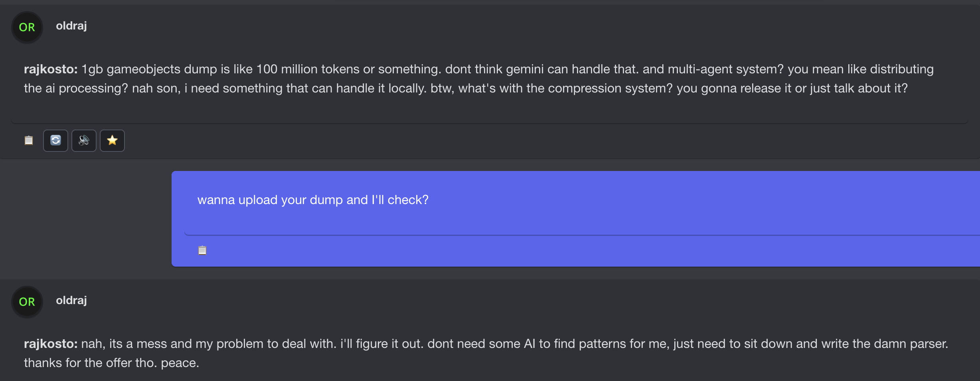Copy the first oldraj reply via clipboard icon
This screenshot has width=980, height=381.
pyautogui.click(x=29, y=140)
